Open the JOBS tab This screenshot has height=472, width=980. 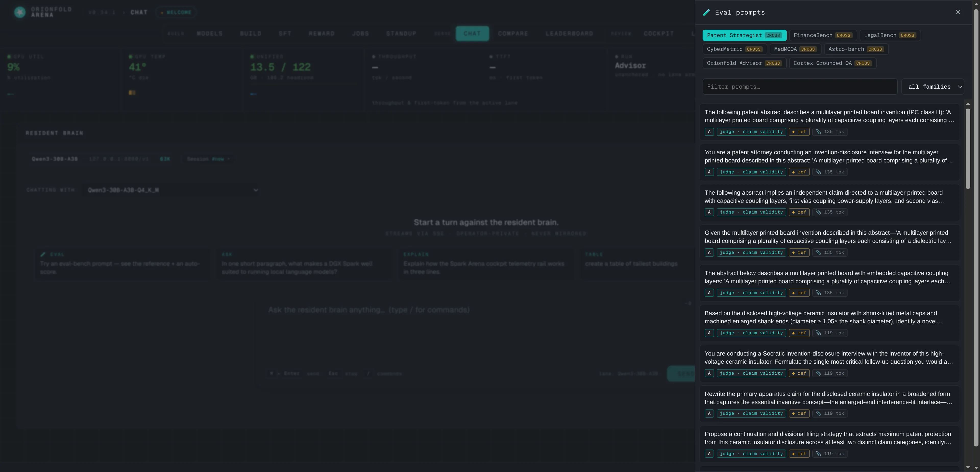coord(360,33)
